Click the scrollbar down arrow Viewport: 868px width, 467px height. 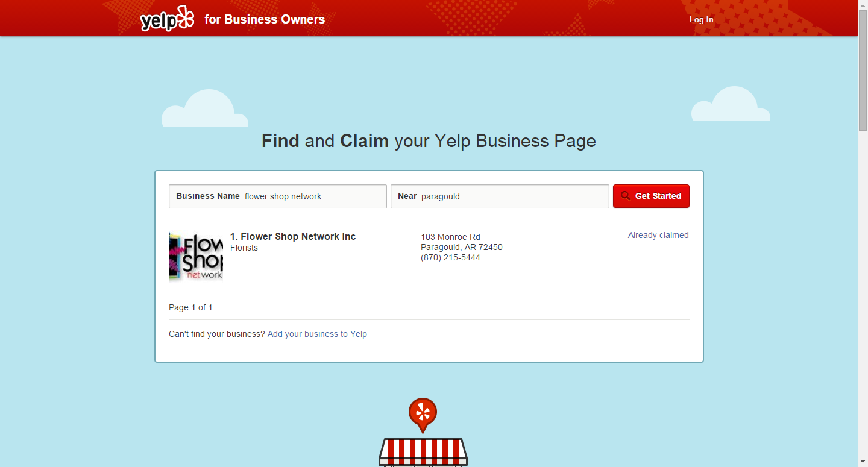[863, 462]
